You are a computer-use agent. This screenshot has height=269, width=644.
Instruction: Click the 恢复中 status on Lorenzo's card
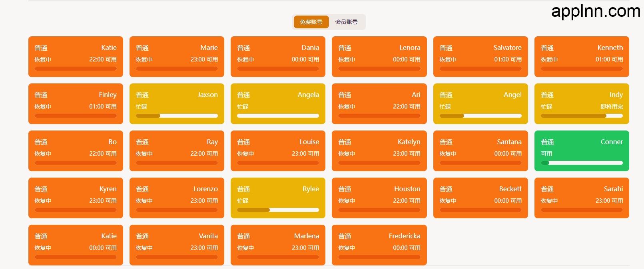144,201
